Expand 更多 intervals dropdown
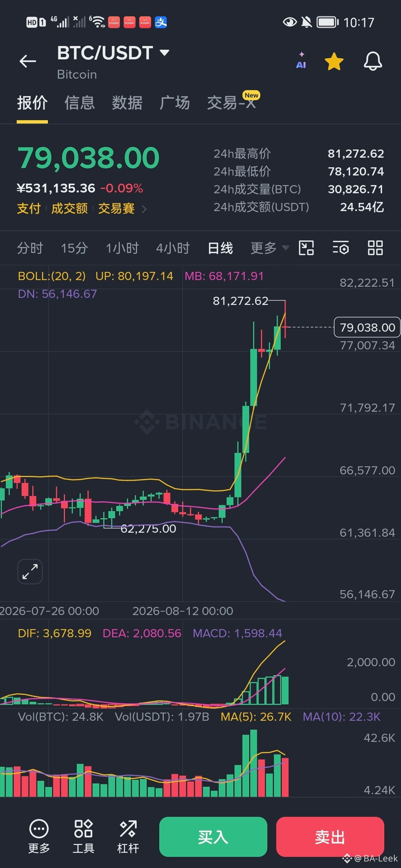Viewport: 401px width, 868px height. [270, 248]
